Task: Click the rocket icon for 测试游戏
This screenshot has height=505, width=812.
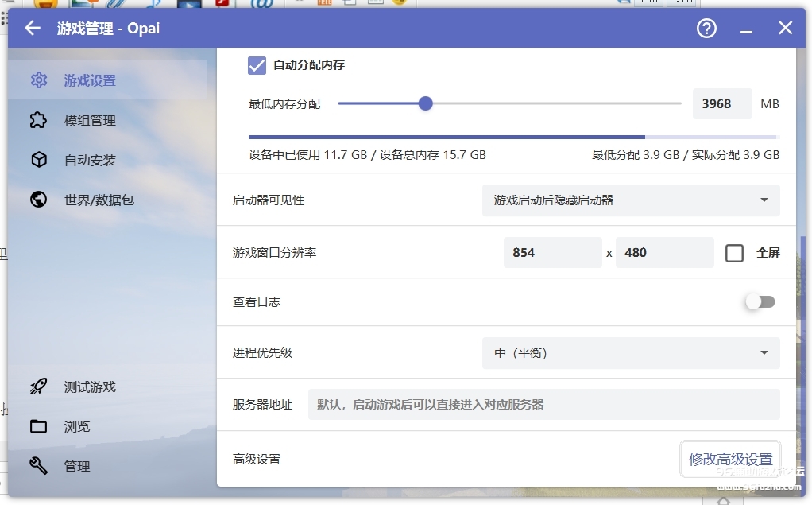Action: (38, 387)
